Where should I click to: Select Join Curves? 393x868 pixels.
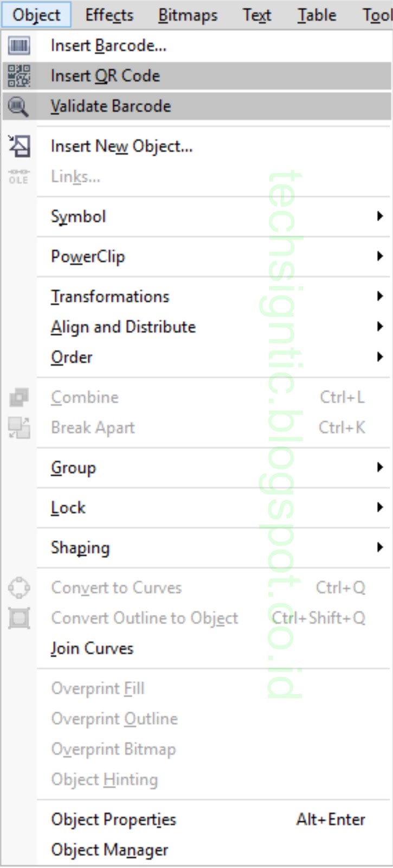tap(92, 648)
